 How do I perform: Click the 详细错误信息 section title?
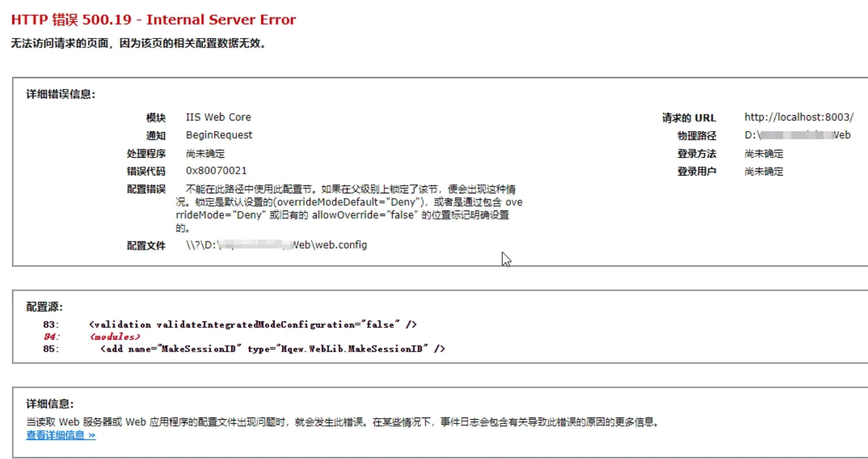click(60, 94)
